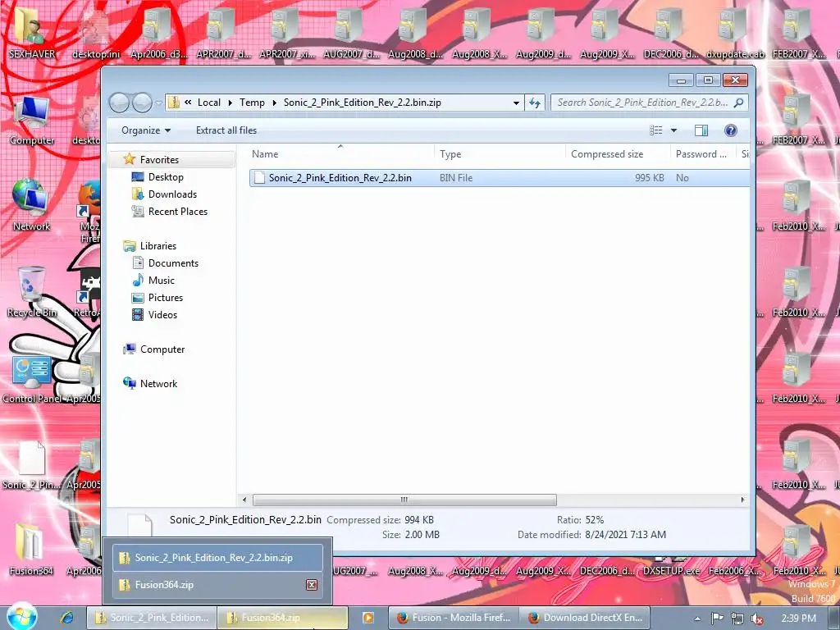This screenshot has width=840, height=630.
Task: Select Computer desktop icon
Action: pyautogui.click(x=32, y=120)
